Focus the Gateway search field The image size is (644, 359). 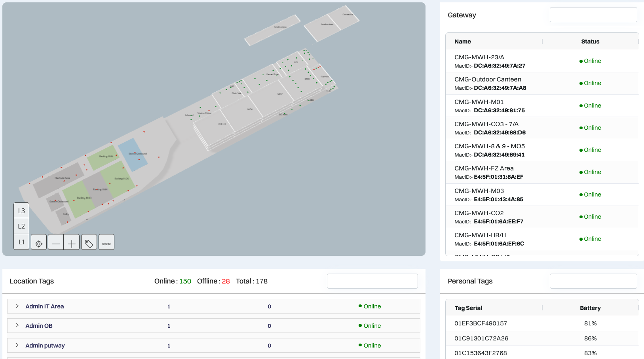pyautogui.click(x=593, y=15)
